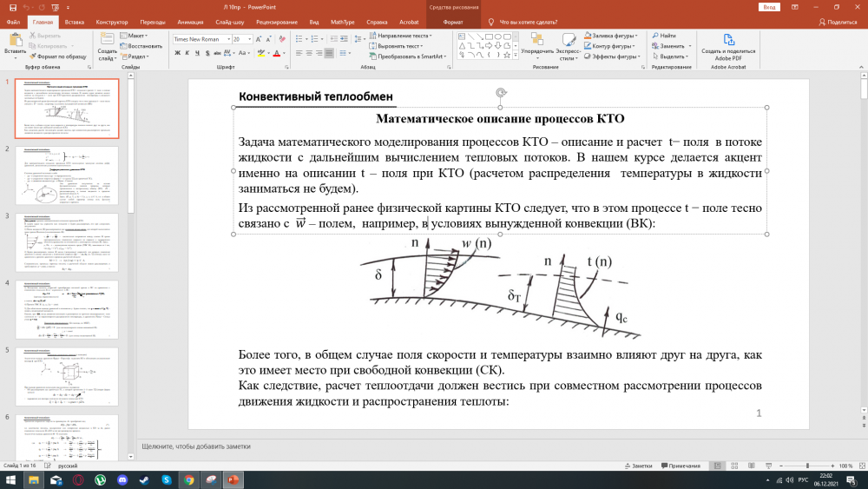Image resolution: width=868 pixels, height=489 pixels.
Task: Switch to the Вставка ribbon tab
Action: click(x=75, y=20)
